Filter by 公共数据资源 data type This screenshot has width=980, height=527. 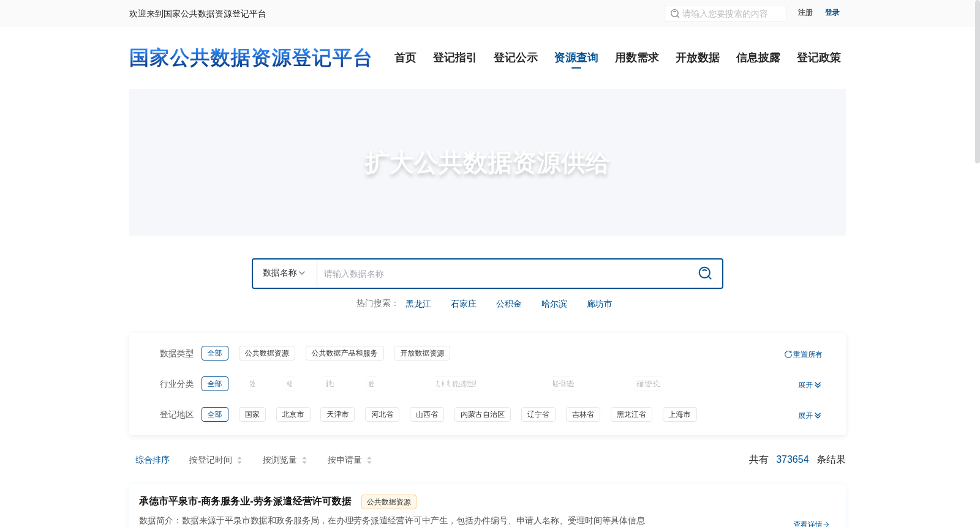267,353
